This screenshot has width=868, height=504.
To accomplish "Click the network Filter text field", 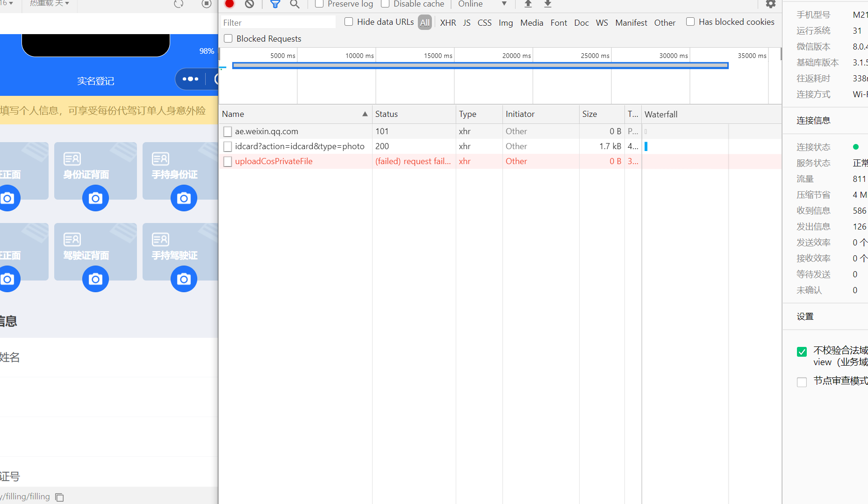I will [x=278, y=22].
